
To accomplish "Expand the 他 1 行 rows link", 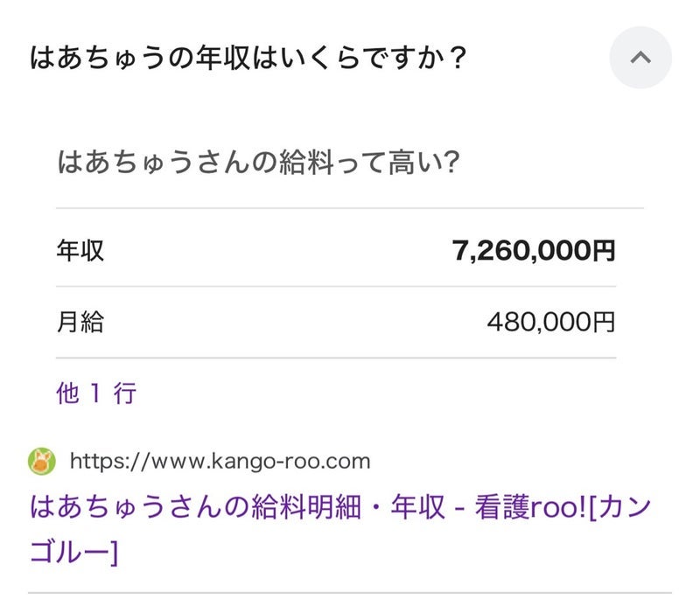I will (x=96, y=394).
